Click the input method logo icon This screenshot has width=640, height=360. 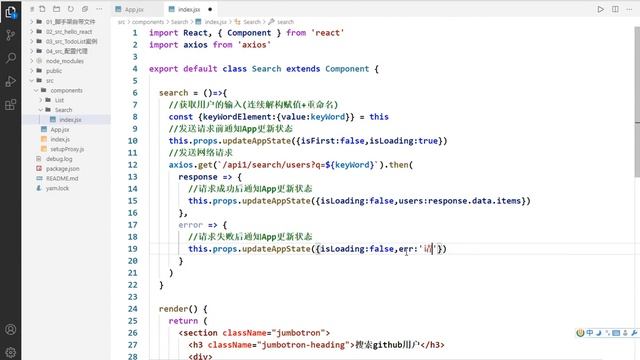click(580, 333)
